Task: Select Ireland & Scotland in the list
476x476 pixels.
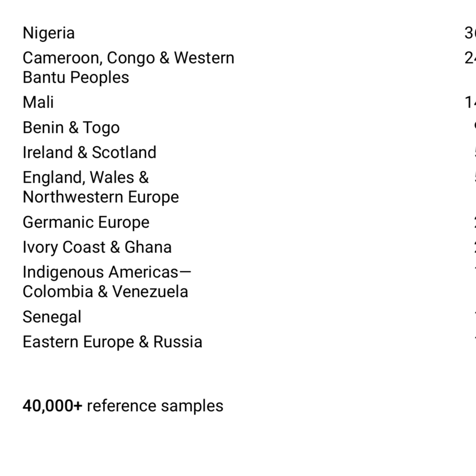Action: pyautogui.click(x=89, y=152)
